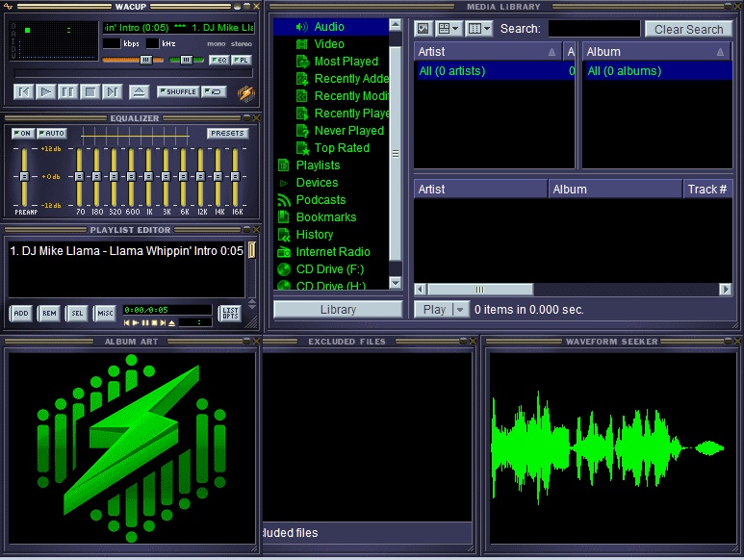Toggle the equalizer ON button
This screenshot has width=744, height=560.
23,134
